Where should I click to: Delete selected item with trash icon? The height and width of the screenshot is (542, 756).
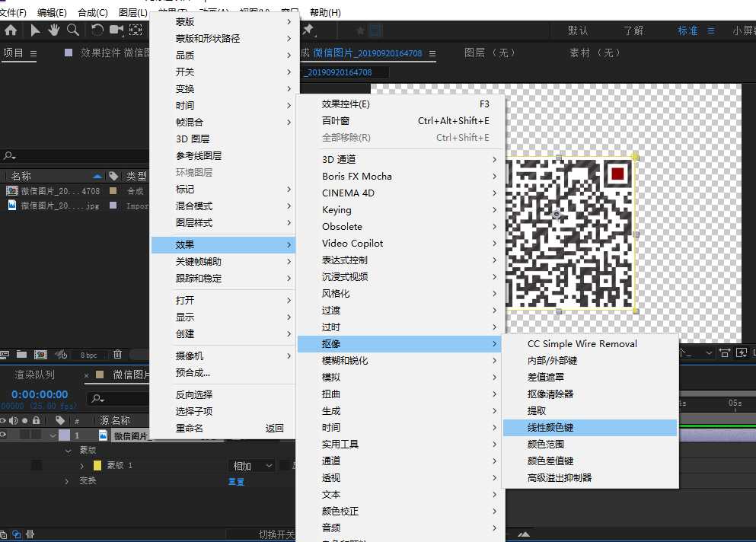118,355
